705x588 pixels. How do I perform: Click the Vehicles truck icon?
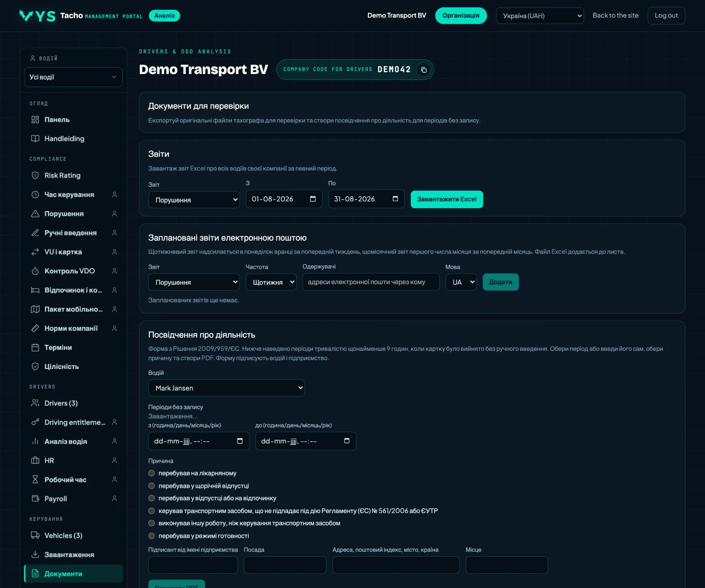[35, 536]
